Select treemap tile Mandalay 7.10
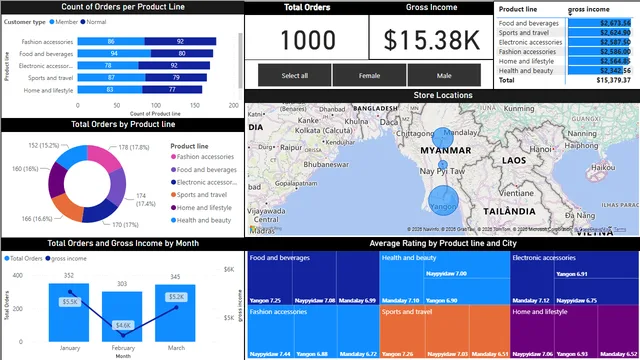Screen dimensions: 640x360 402,278
